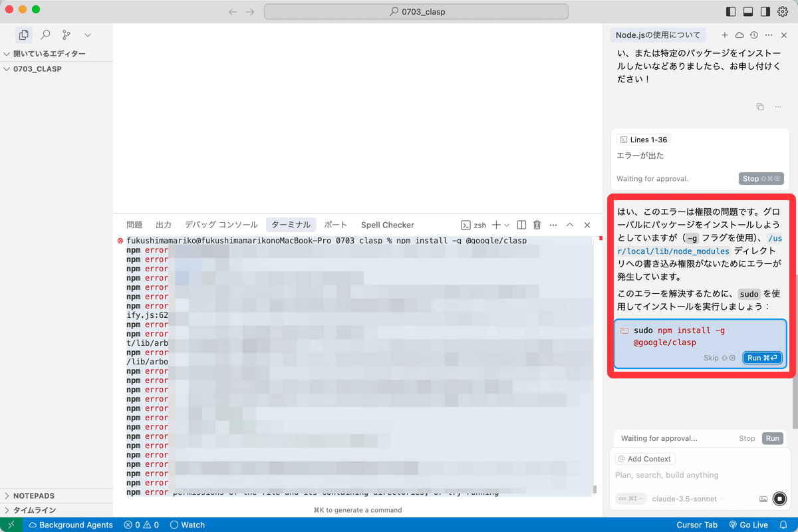The image size is (798, 532).
Task: Switch to the Spell Checker tab
Action: click(x=387, y=225)
